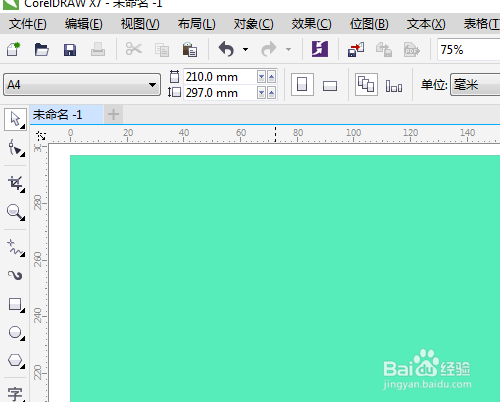Select the Shape tool
Image resolution: width=500 pixels, height=402 pixels.
[16, 148]
